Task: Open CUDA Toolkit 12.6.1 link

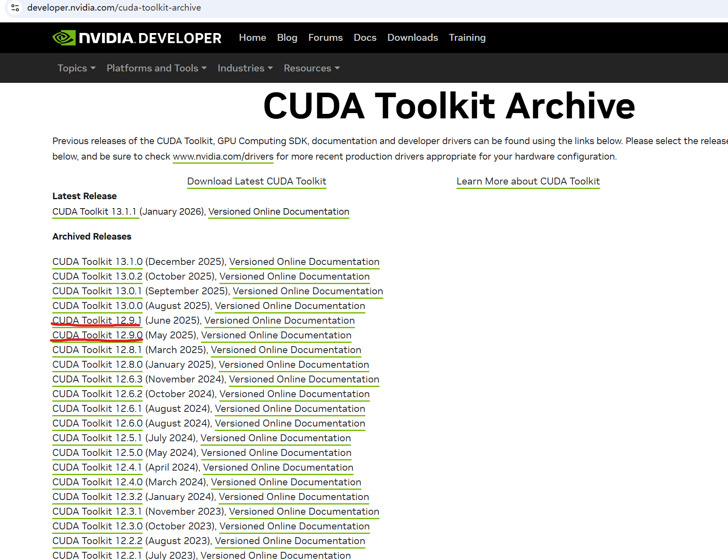Action: (x=97, y=409)
